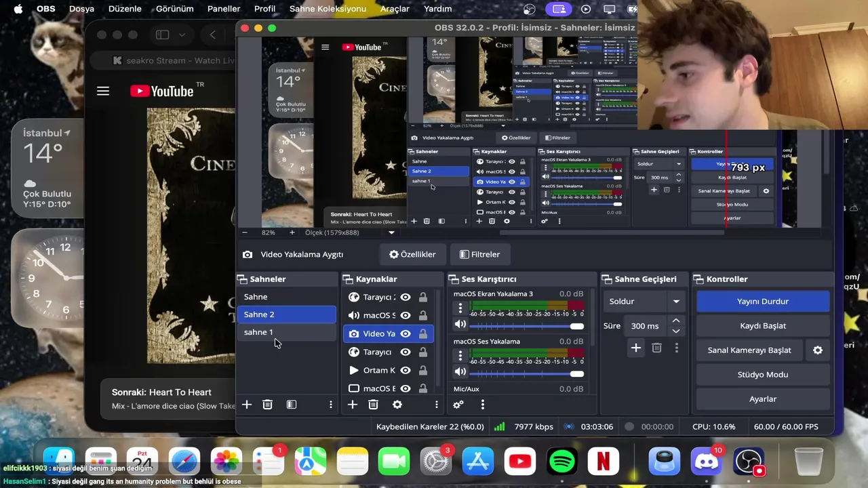
Task: Click the Ses Karıştırıcı panel dock icon
Action: click(454, 279)
